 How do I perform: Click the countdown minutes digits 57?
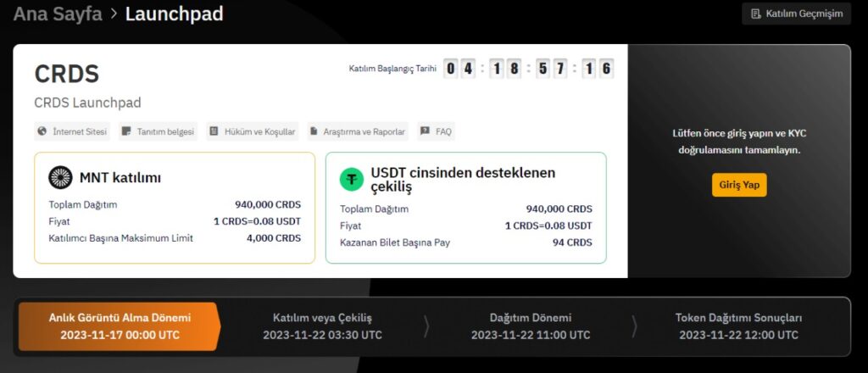tap(552, 69)
